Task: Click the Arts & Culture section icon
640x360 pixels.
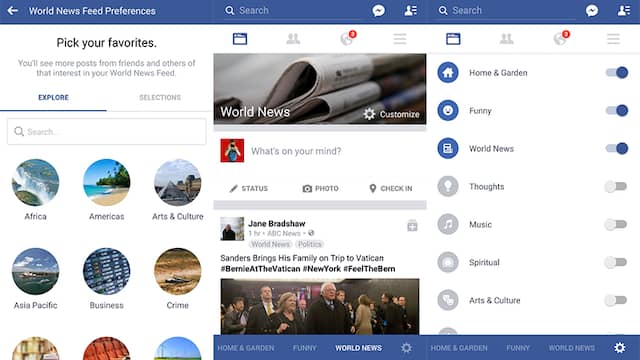Action: (x=448, y=300)
